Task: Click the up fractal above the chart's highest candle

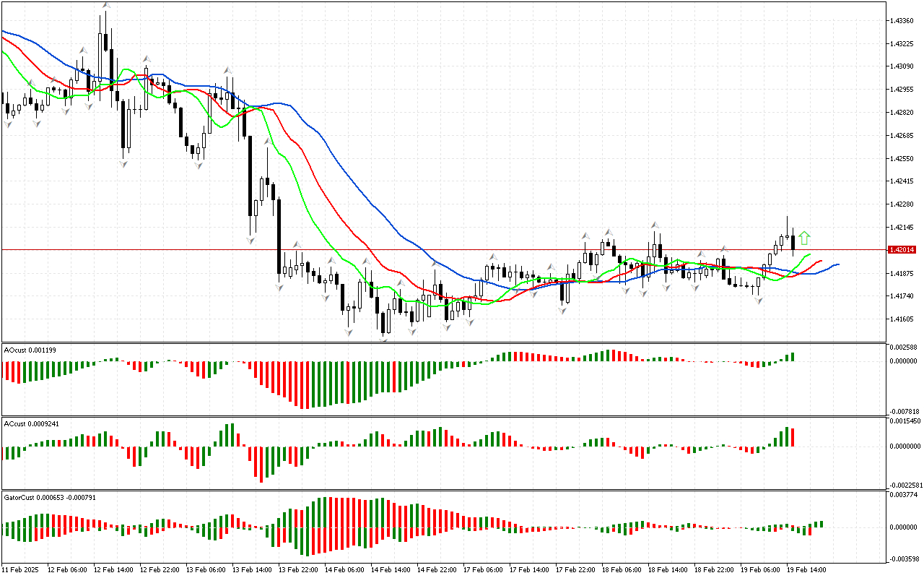Action: coord(106,5)
